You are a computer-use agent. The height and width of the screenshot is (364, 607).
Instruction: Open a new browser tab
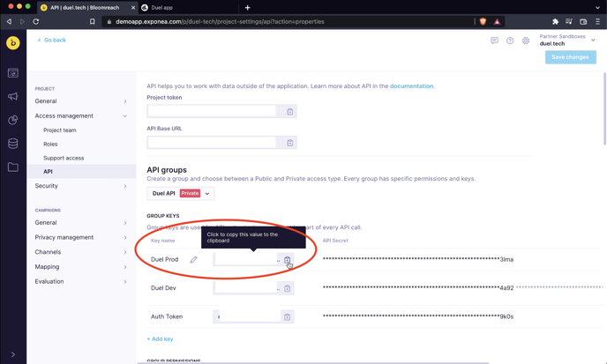pyautogui.click(x=248, y=7)
